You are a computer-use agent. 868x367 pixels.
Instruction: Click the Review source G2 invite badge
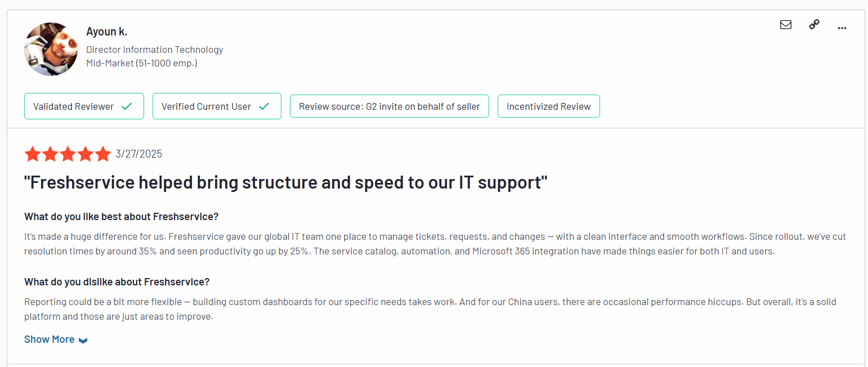click(389, 106)
